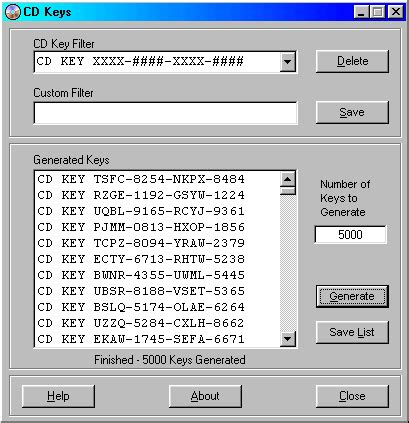Image resolution: width=409 pixels, height=423 pixels.
Task: Minimize the CD Keys window
Action: [361, 12]
